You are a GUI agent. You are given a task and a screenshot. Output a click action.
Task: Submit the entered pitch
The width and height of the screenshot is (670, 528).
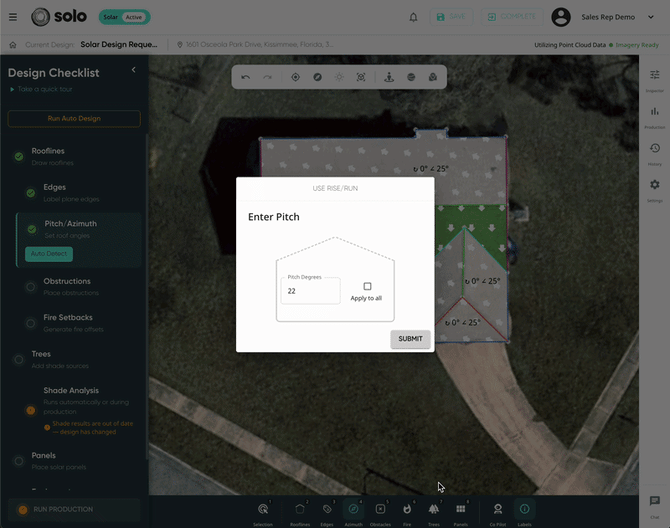click(410, 339)
